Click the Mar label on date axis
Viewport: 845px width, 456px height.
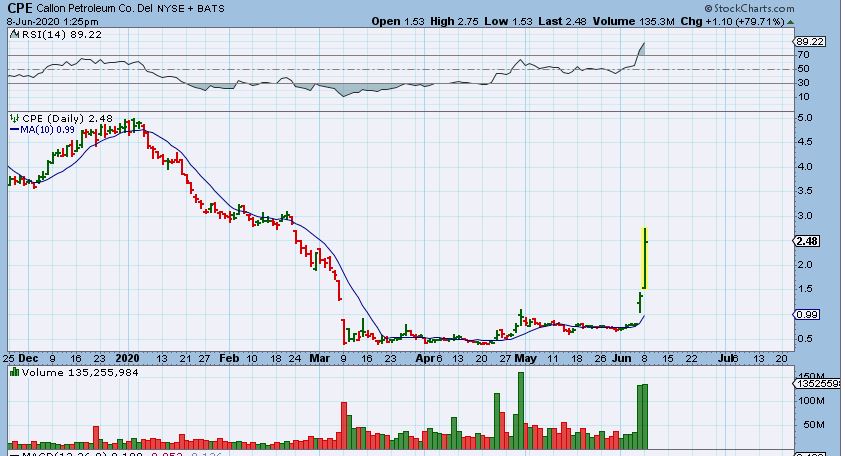(320, 358)
